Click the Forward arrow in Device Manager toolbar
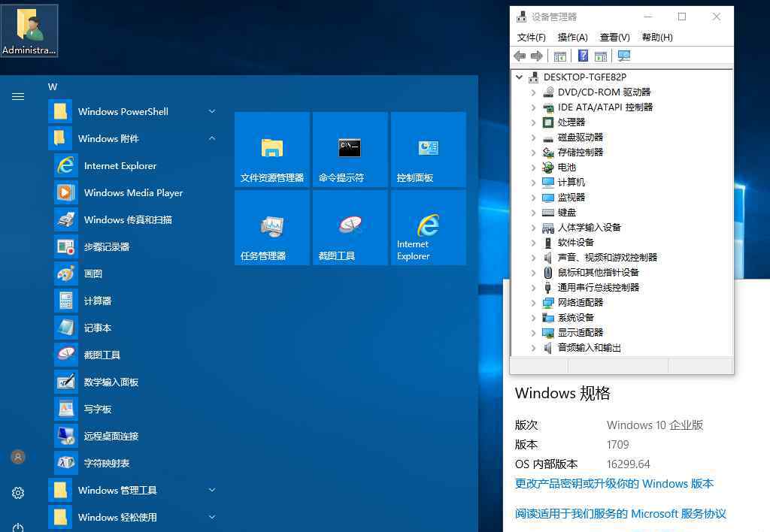This screenshot has width=770, height=532. [537, 56]
